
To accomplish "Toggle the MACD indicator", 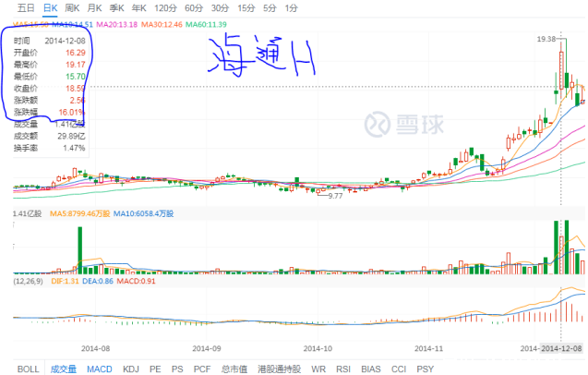I will (x=100, y=369).
